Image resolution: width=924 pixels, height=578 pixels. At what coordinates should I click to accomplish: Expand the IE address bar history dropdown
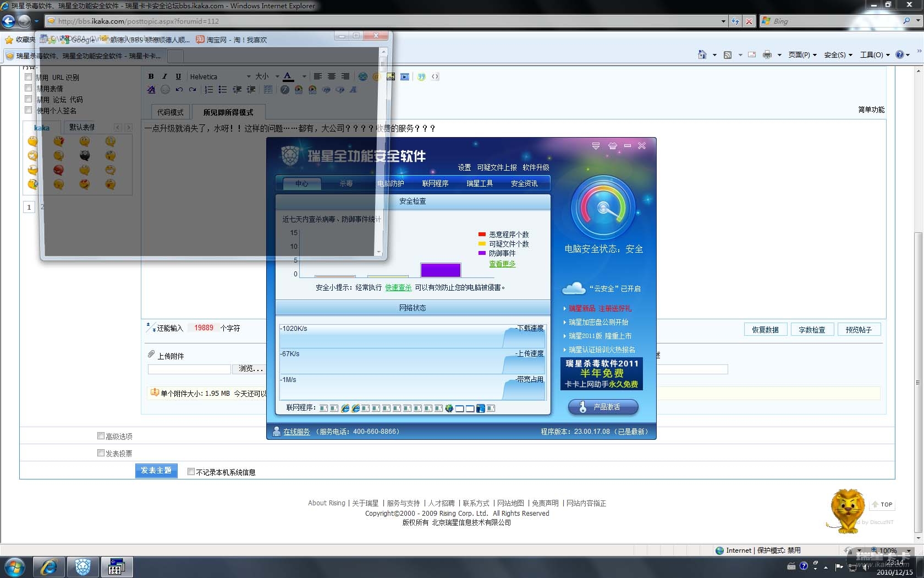(723, 21)
